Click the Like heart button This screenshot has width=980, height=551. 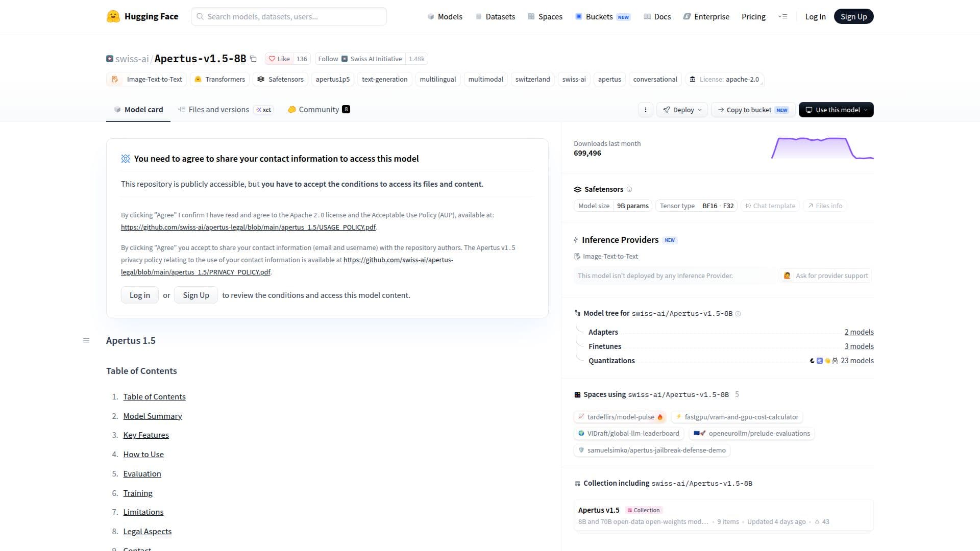[x=279, y=59]
